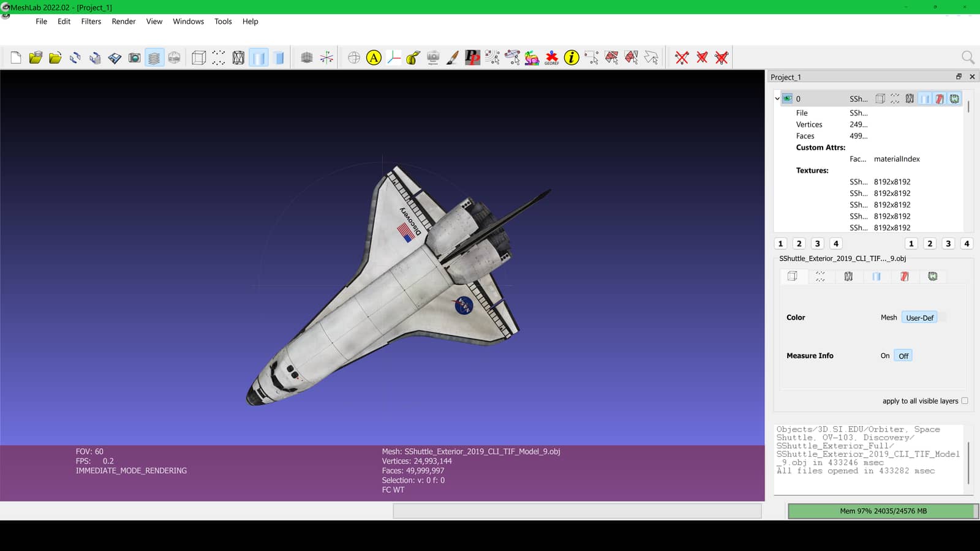Open the GEOREF tool

point(552,58)
